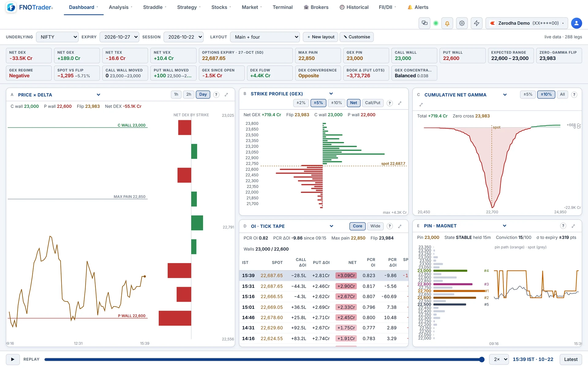Show help for Pin Magnet panel
This screenshot has height=368, width=588.
tap(563, 226)
